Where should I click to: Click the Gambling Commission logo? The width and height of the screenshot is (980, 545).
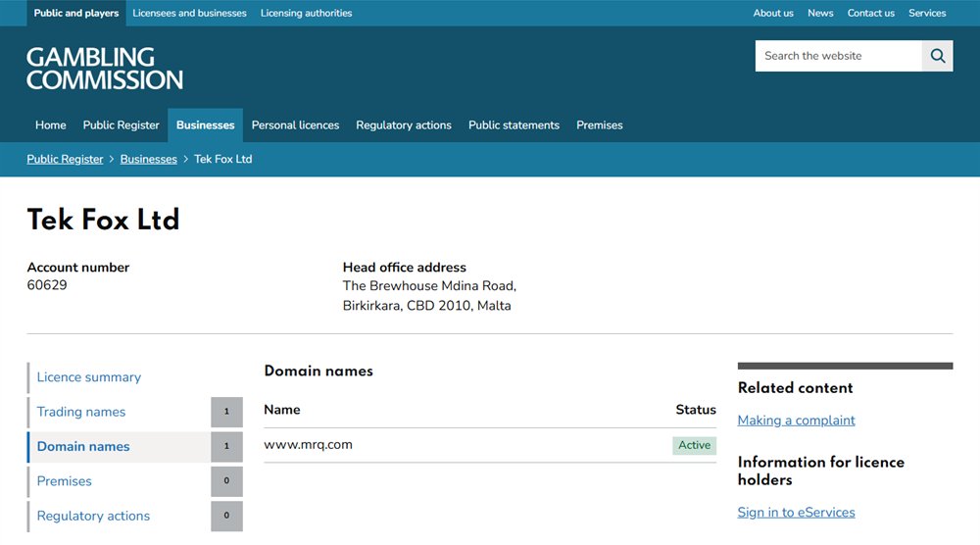105,69
